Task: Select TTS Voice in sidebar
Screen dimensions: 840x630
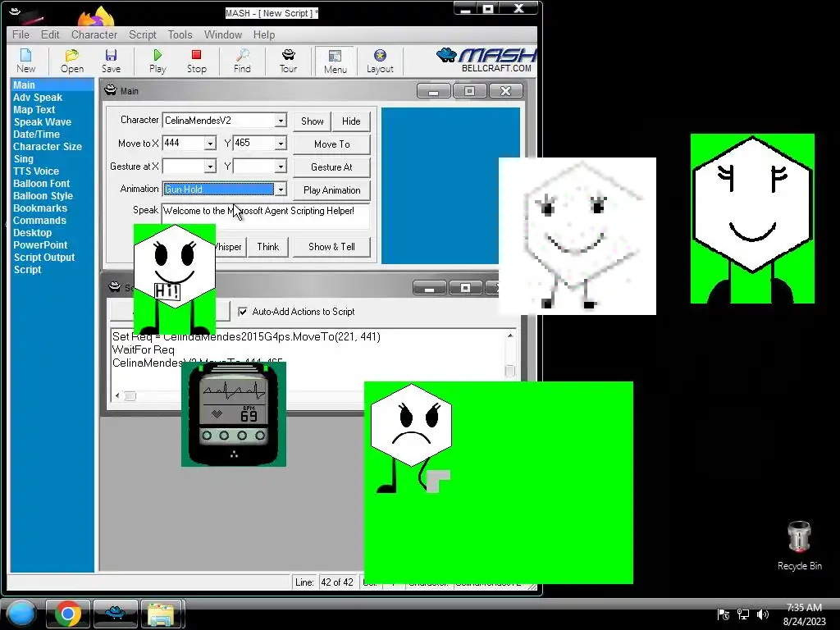Action: (36, 171)
